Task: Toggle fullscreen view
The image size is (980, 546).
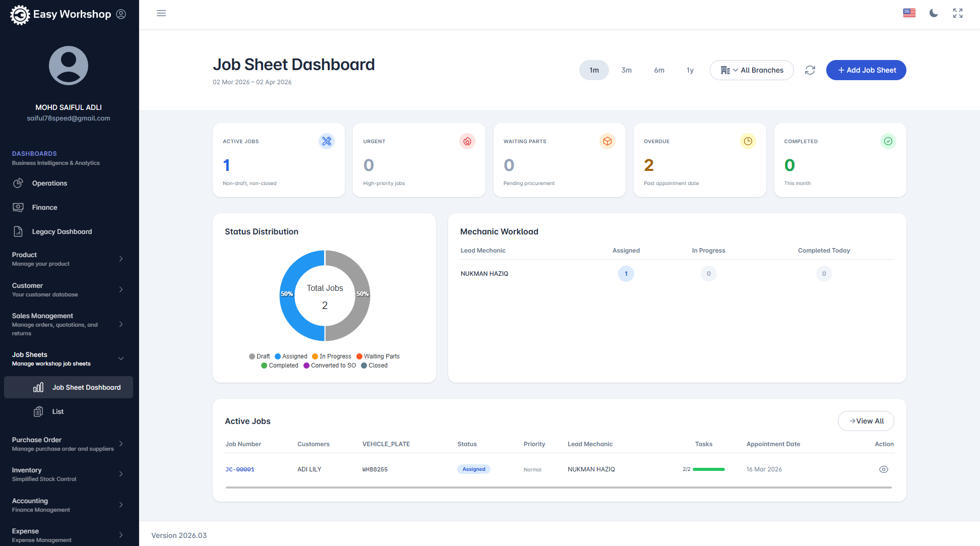Action: point(957,13)
